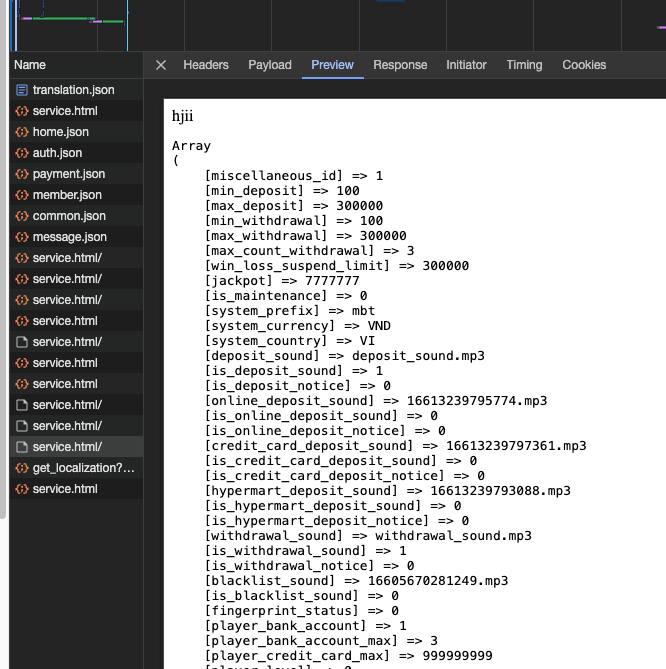Click the [deposit_sound] => deposit_sound.mp3 line

pos(345,355)
